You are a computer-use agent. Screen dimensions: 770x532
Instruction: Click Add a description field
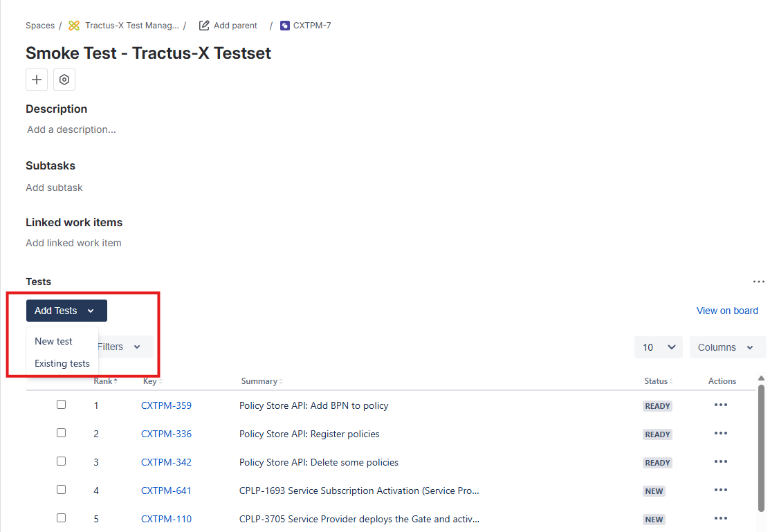tap(72, 129)
